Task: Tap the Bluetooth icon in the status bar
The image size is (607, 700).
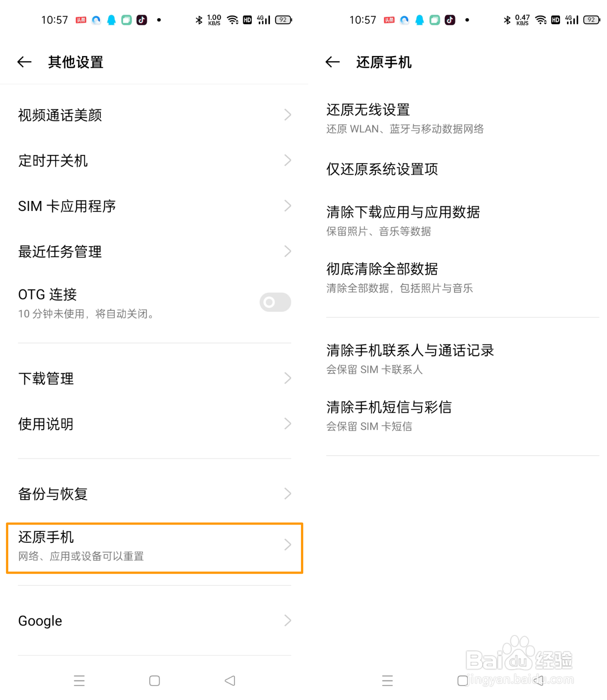Action: click(199, 19)
